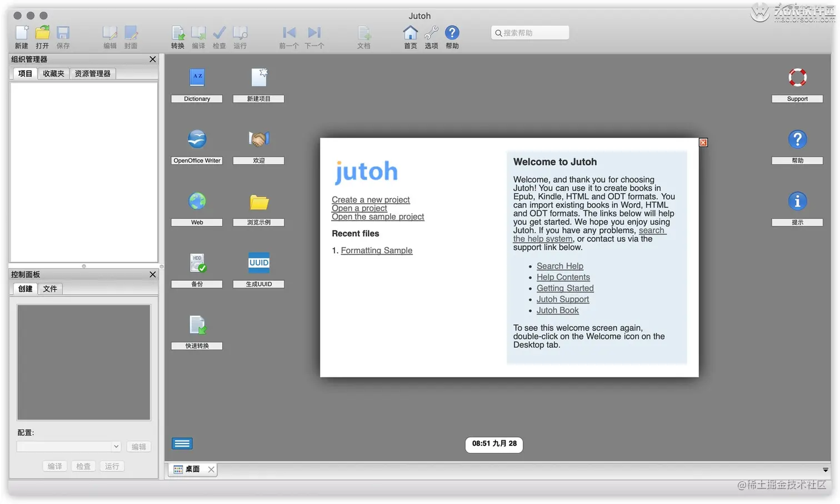The image size is (840, 504).
Task: Click the 保存 (Save) toolbar icon
Action: (x=63, y=33)
